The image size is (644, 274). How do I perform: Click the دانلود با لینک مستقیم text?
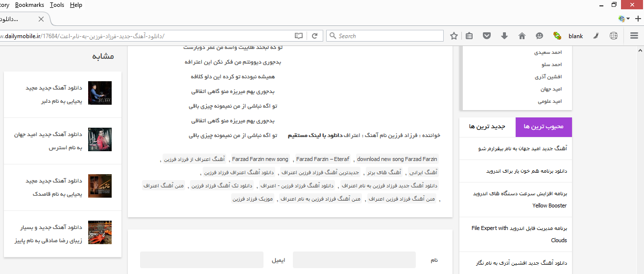pyautogui.click(x=315, y=135)
